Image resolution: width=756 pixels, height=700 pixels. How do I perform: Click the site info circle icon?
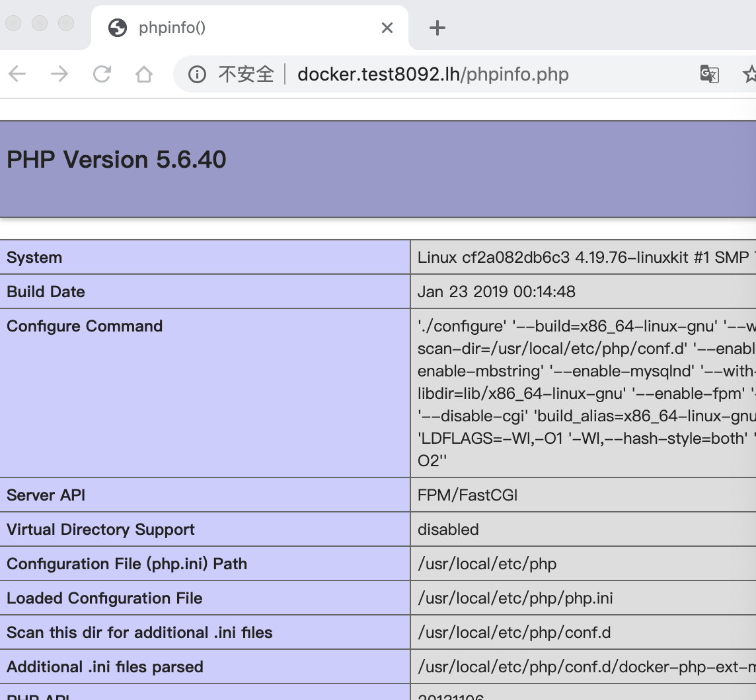[x=196, y=74]
